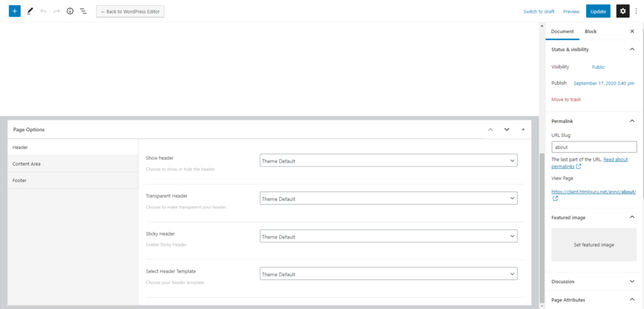Click the Redo arrow icon
This screenshot has height=309, width=644.
[57, 11]
